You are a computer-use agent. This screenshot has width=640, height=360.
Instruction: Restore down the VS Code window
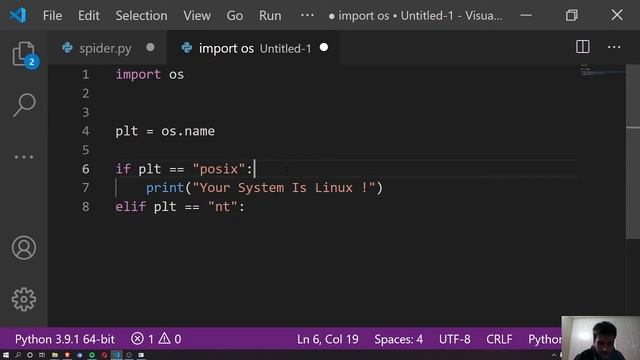pyautogui.click(x=571, y=16)
